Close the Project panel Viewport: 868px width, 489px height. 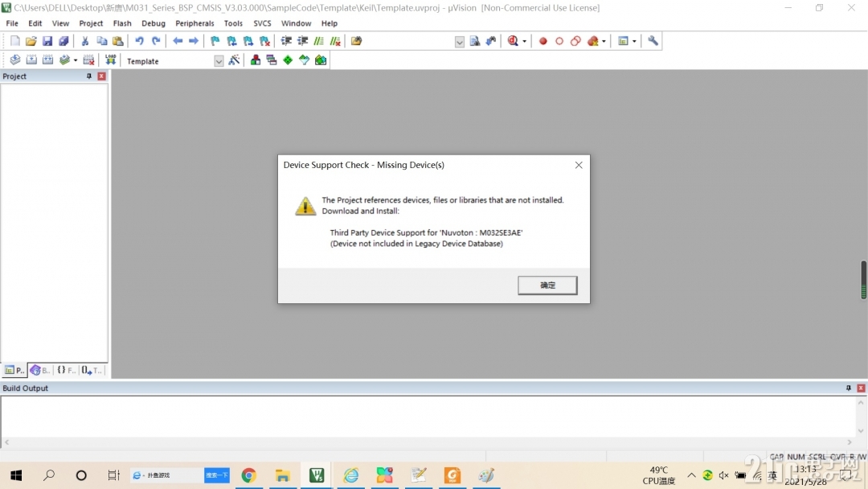[x=102, y=76]
